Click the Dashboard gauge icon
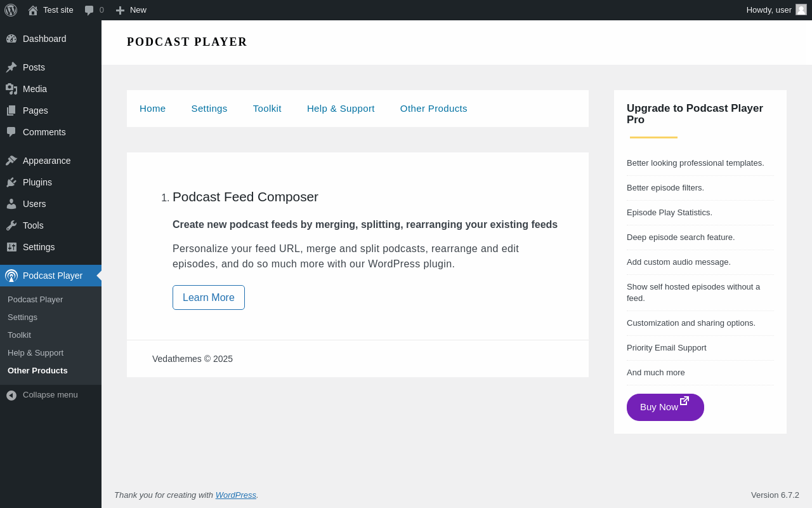 (x=11, y=39)
